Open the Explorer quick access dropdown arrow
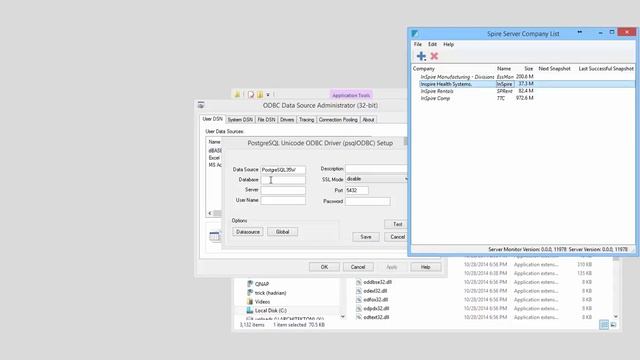 (x=268, y=95)
